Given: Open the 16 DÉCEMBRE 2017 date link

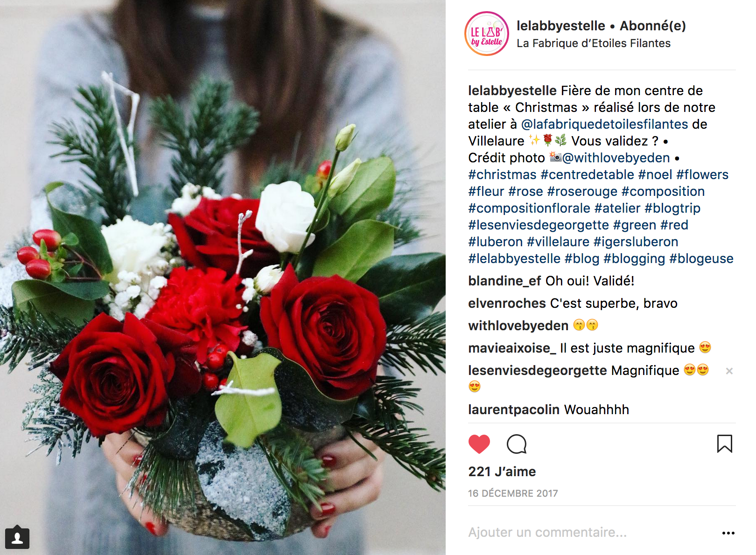Looking at the screenshot, I should (513, 493).
